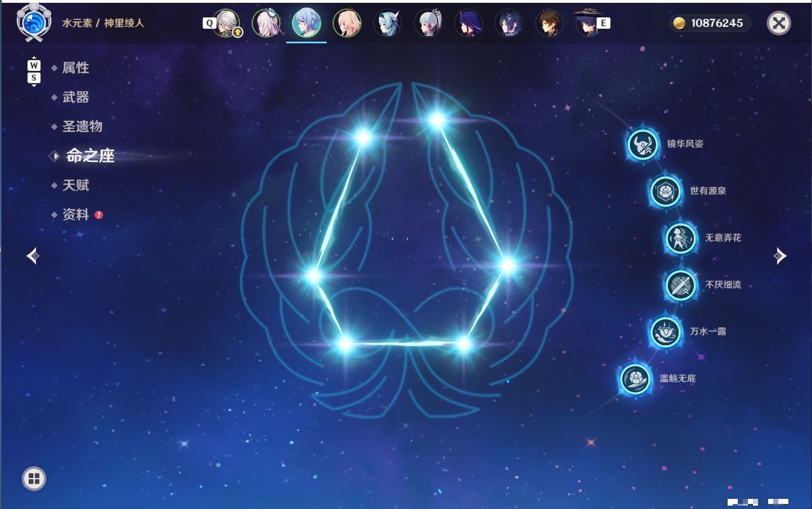Click the leftmost star of the constellation

313,276
